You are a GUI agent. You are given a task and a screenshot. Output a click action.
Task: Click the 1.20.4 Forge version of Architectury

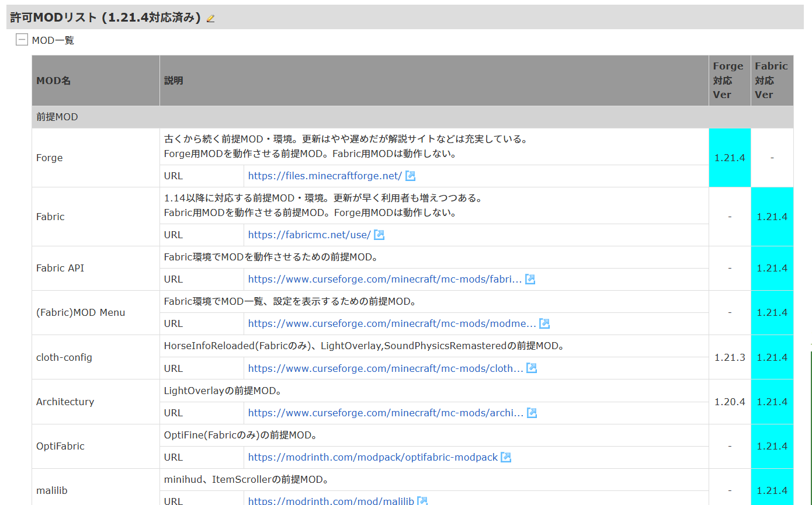click(x=730, y=402)
